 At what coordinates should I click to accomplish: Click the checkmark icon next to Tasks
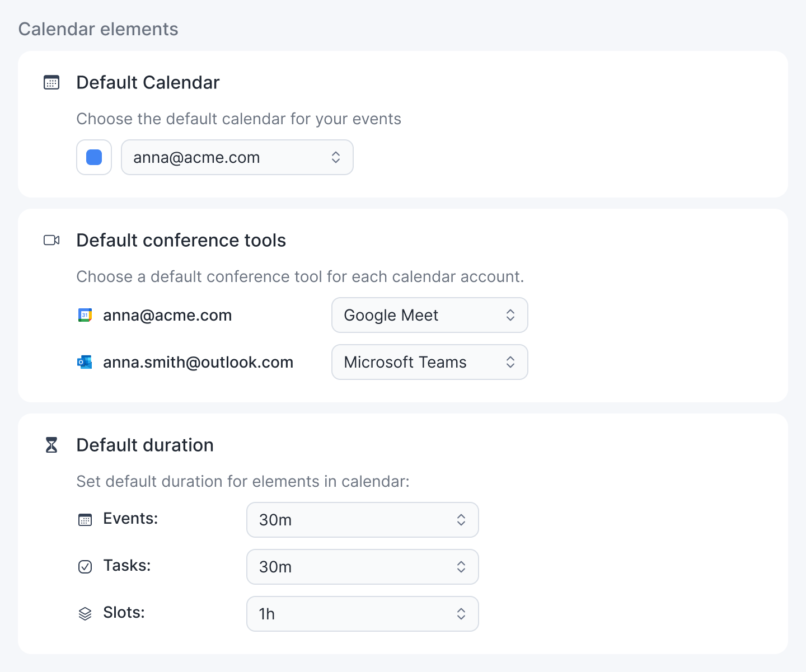(85, 567)
